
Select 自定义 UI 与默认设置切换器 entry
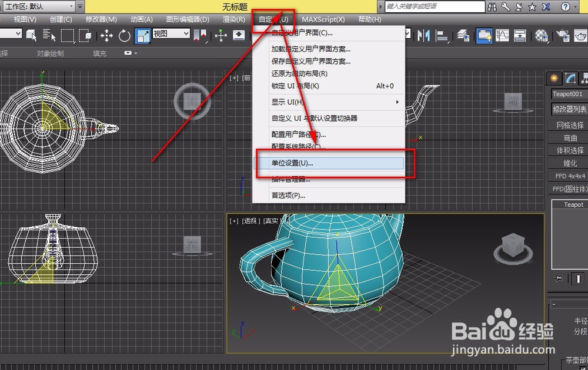click(x=329, y=118)
